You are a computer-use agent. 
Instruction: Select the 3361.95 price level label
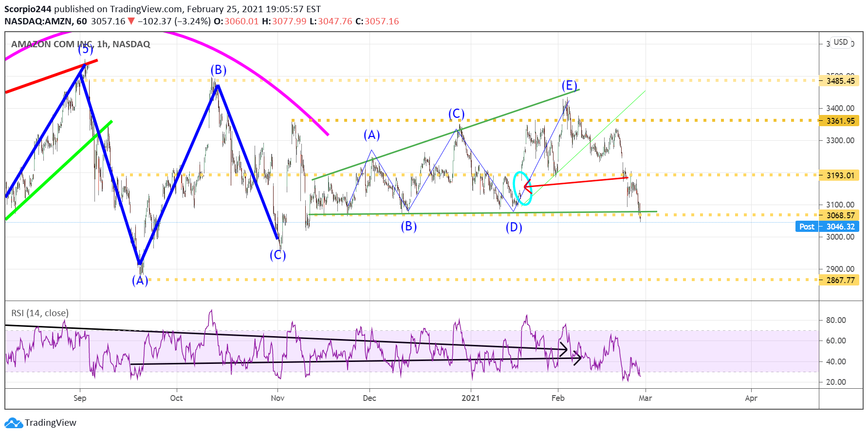[x=840, y=121]
